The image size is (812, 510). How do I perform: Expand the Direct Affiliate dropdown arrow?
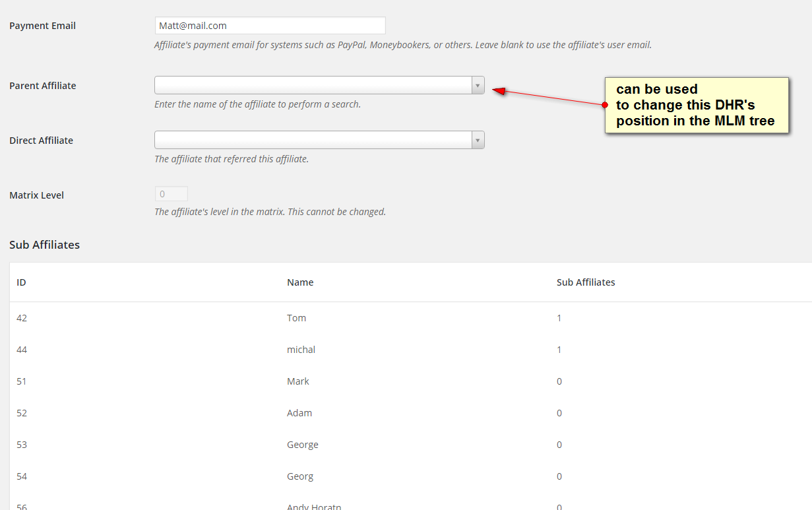(x=478, y=141)
